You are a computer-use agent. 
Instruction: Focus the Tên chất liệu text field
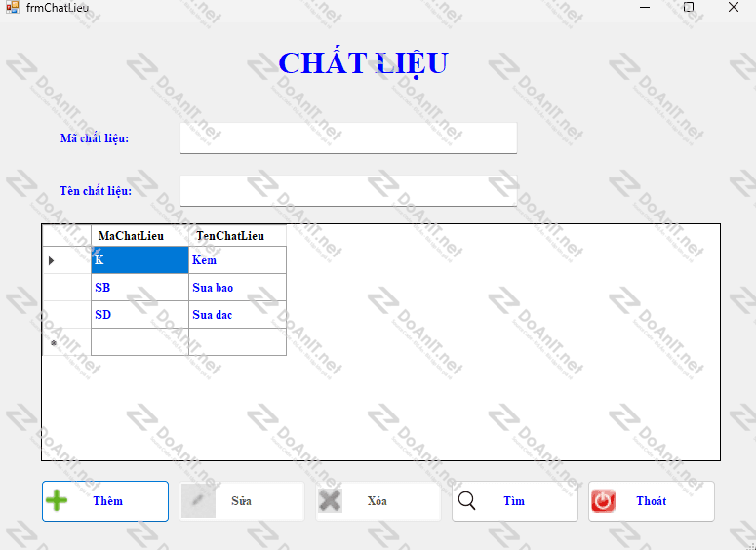348,190
